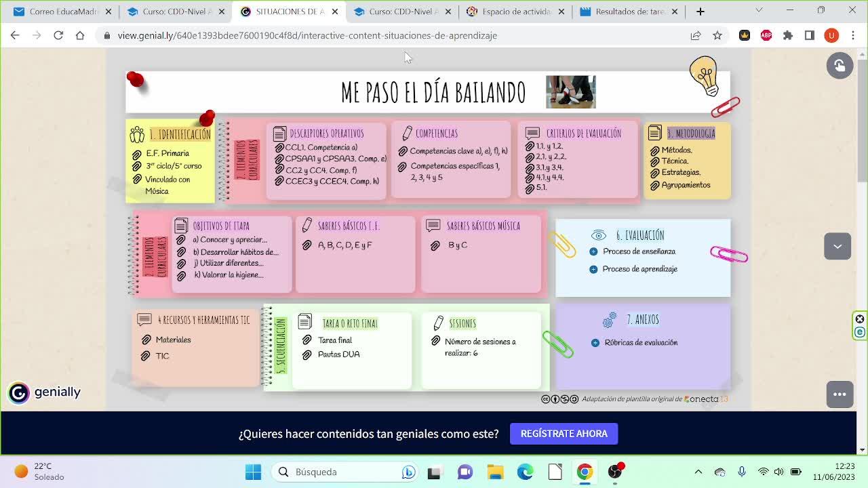Open the Adblock Plus extension
This screenshot has height=488, width=868.
tap(766, 35)
